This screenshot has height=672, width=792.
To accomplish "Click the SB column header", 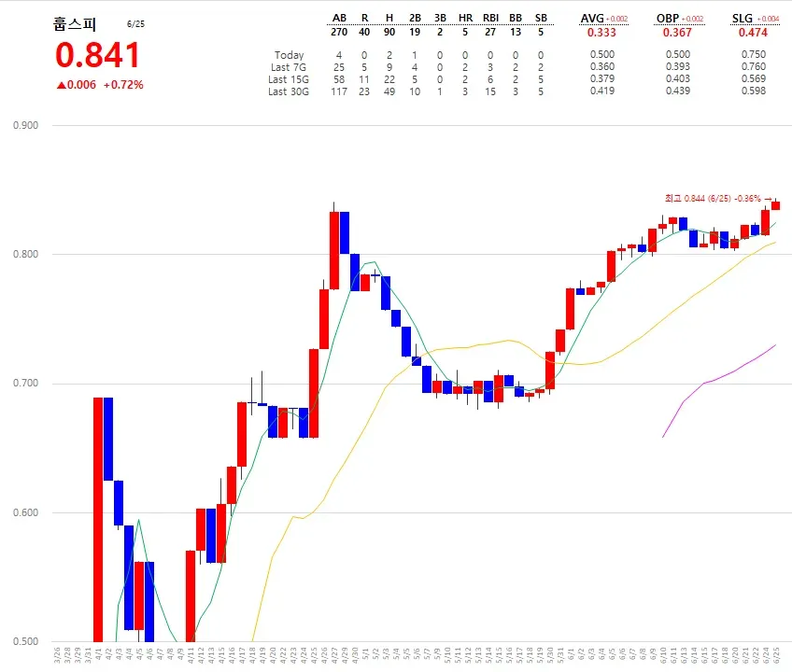I will (541, 18).
